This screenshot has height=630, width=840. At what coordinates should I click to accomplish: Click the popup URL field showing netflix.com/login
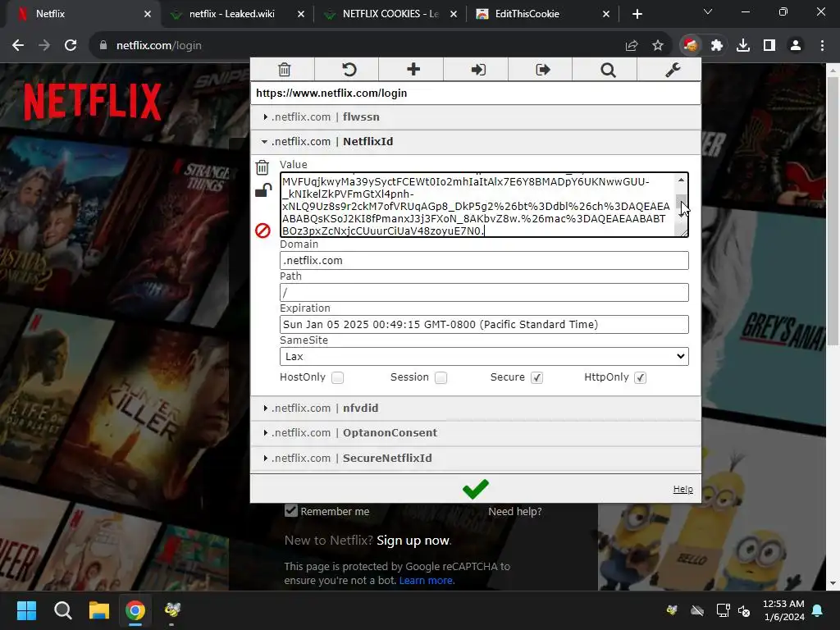475,94
